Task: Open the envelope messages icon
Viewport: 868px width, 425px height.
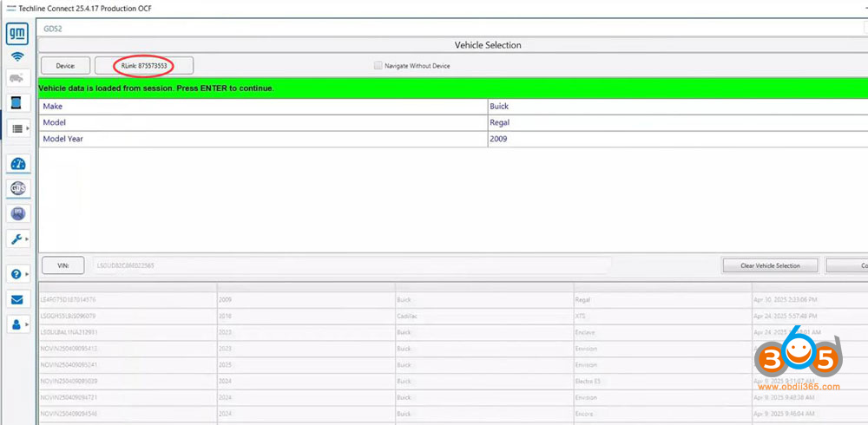Action: pyautogui.click(x=17, y=299)
